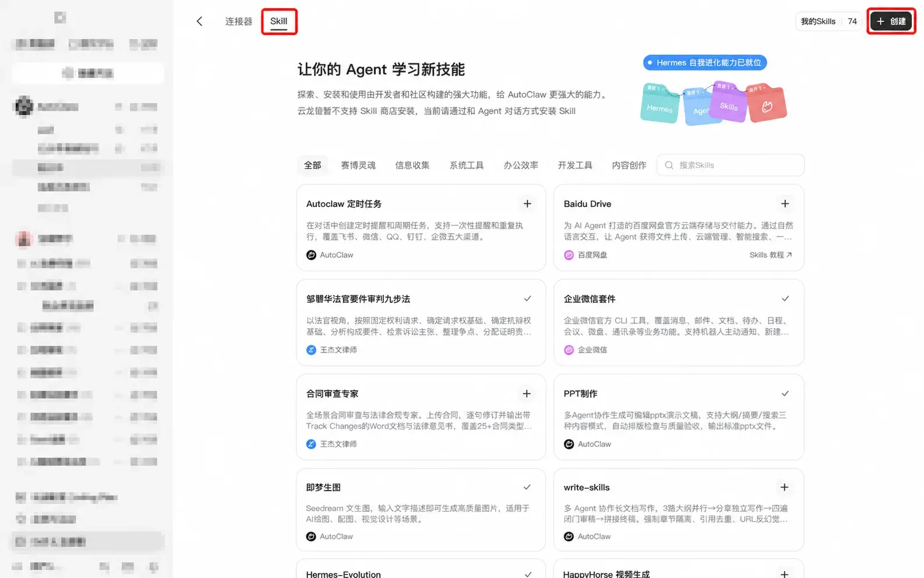Image resolution: width=924 pixels, height=578 pixels.
Task: Focus the 搜索Skills search field
Action: (x=731, y=165)
